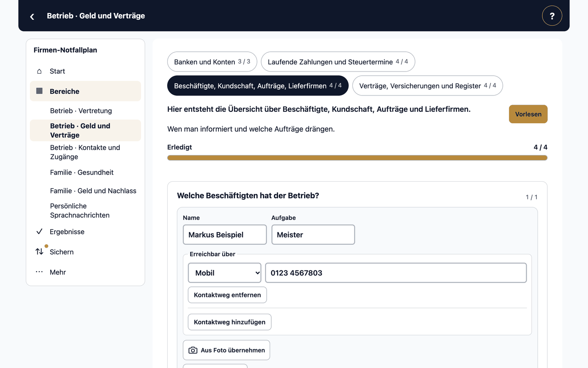
Task: Click camera icon in Aus Foto übernehmen
Action: (193, 350)
